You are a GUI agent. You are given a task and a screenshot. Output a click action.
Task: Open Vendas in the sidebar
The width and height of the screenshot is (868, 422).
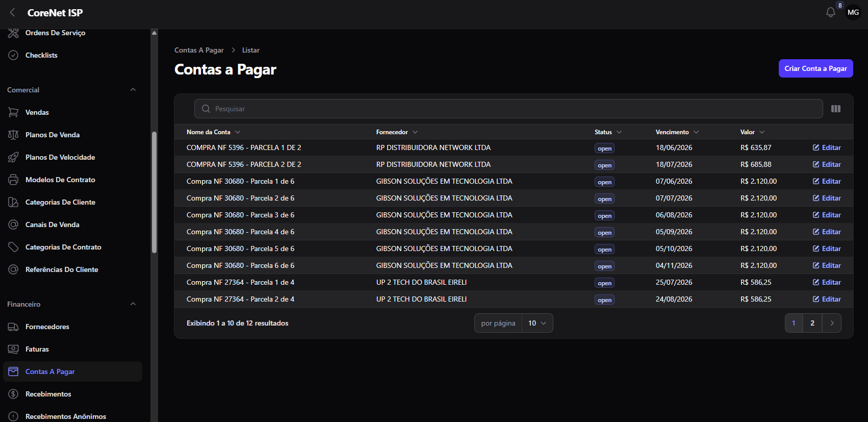[x=72, y=112]
